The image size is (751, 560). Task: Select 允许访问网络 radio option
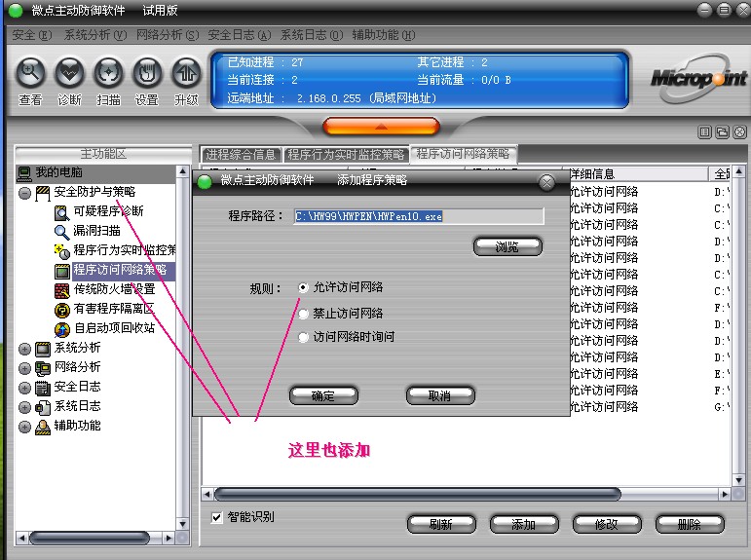pos(303,287)
